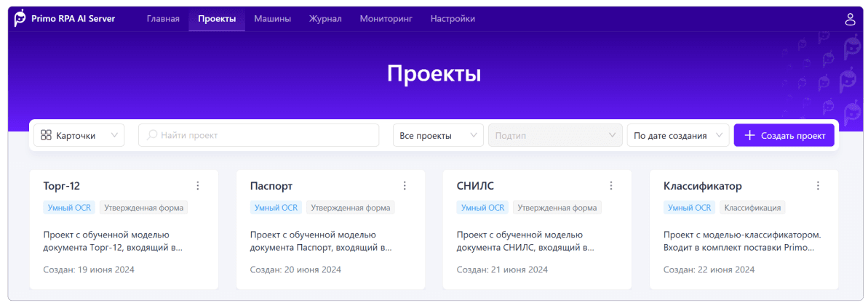The width and height of the screenshot is (868, 308).
Task: Click the Классификатор description about модель-классификатор
Action: pyautogui.click(x=742, y=241)
